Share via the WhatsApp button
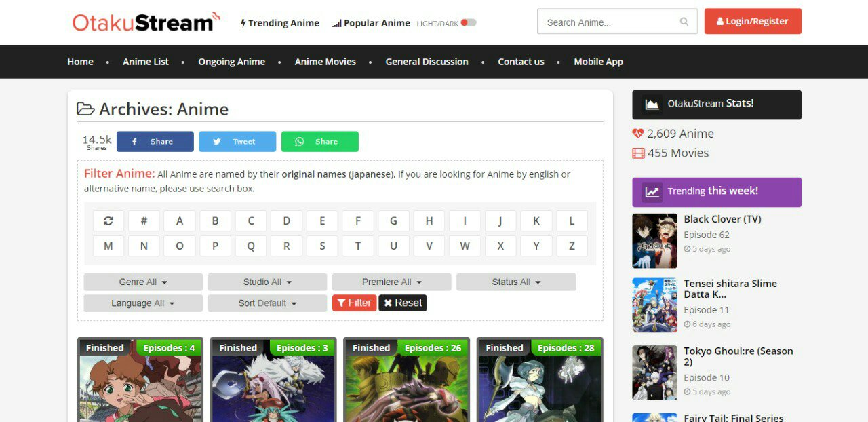 320,141
